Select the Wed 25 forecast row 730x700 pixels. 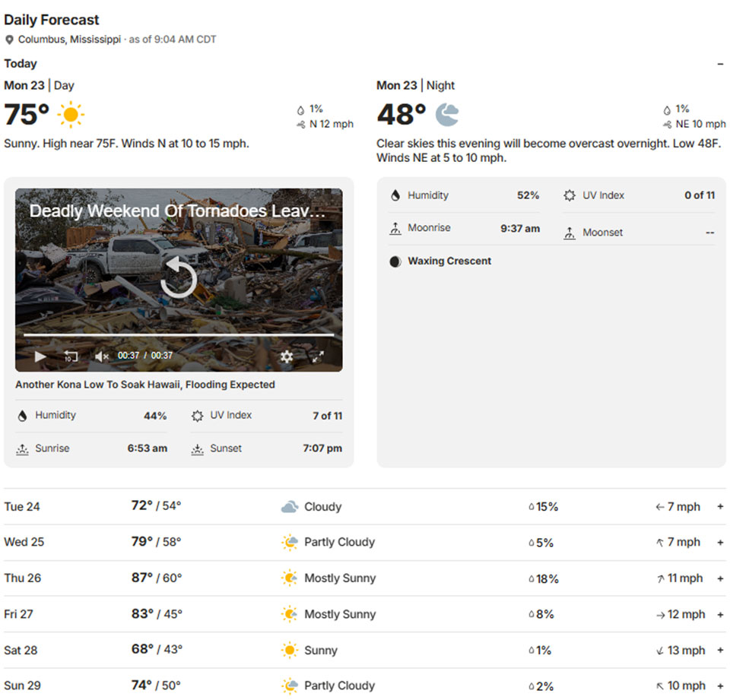[x=365, y=543]
